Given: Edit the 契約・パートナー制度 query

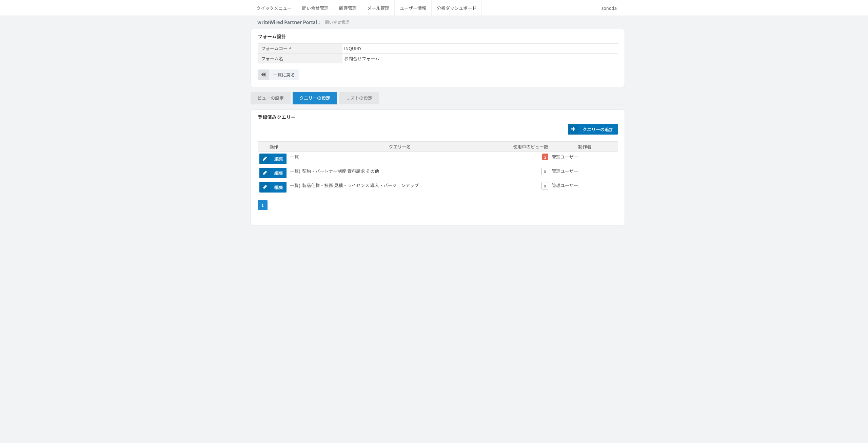Looking at the screenshot, I should point(273,173).
